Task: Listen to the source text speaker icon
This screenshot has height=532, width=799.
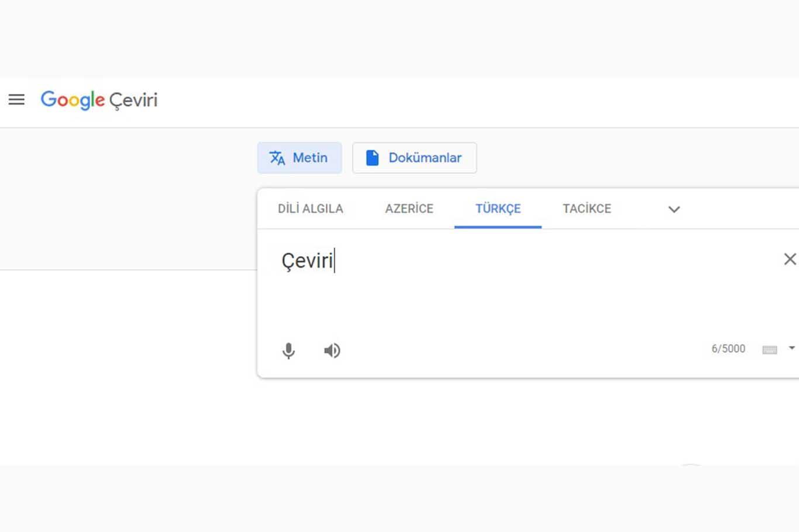Action: pyautogui.click(x=332, y=350)
